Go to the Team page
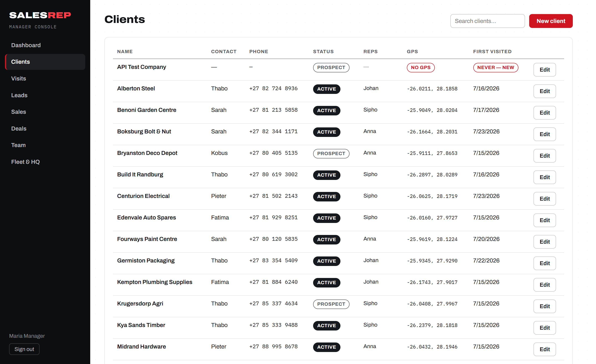Image resolution: width=596 pixels, height=364 pixels. click(x=45, y=145)
